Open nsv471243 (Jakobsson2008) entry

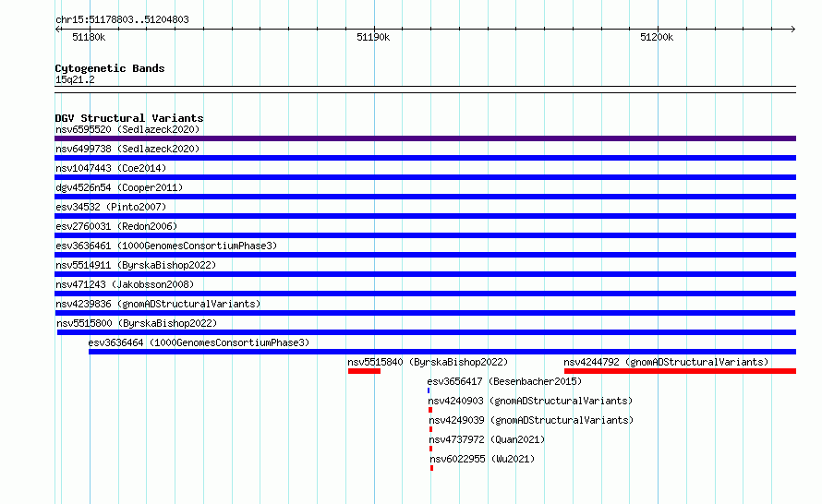pos(125,284)
